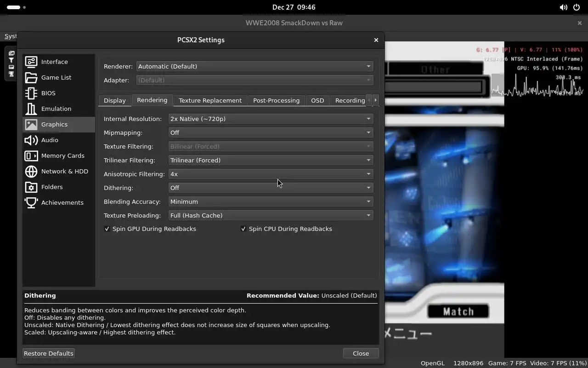Screen dimensions: 588x368
Task: Open the Texture Preloading dropdown
Action: tap(271, 215)
